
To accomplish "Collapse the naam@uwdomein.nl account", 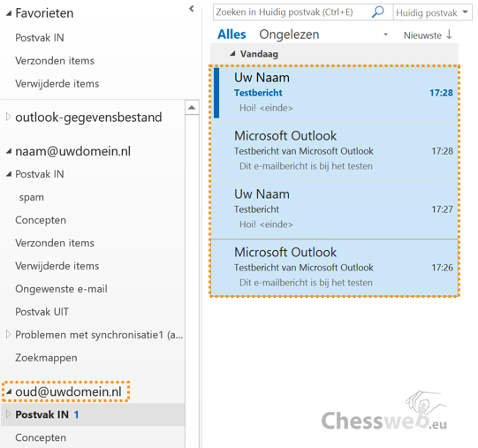I will [x=9, y=151].
